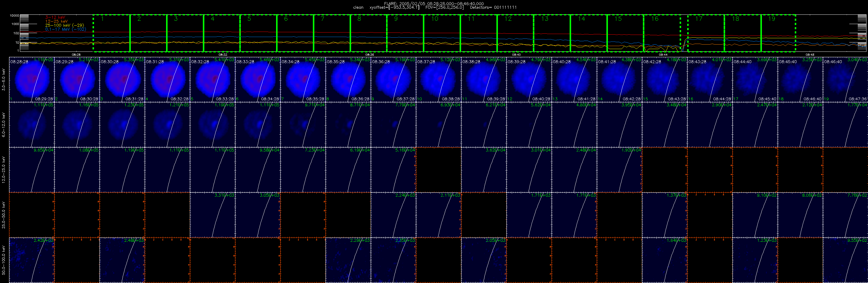
Task: Open the 50.0-100.0 keV image labeled 1.64E+03
Action: (x=665, y=260)
